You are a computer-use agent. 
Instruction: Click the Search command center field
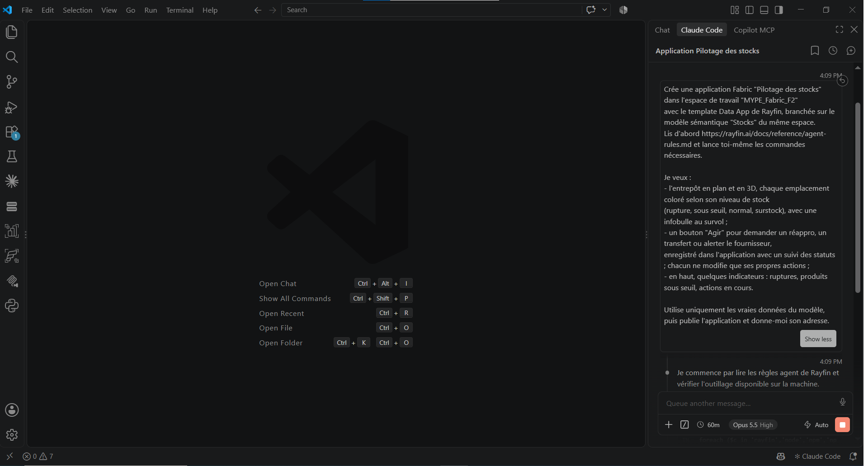coord(432,10)
